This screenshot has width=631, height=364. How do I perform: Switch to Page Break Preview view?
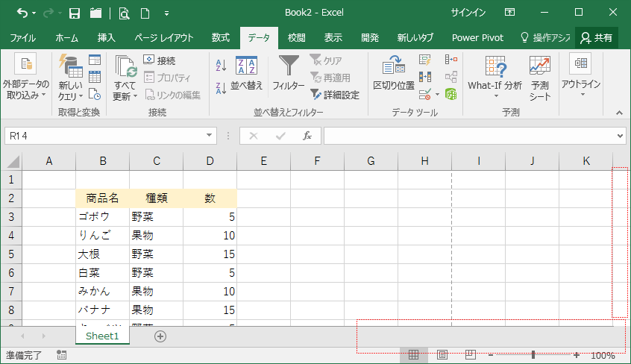(x=470, y=355)
